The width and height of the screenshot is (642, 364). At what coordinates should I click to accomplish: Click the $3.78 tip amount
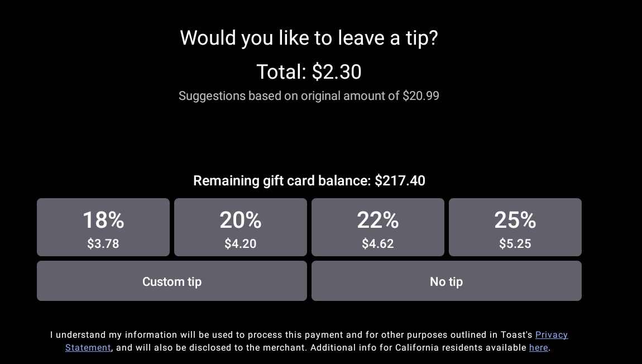pyautogui.click(x=103, y=244)
